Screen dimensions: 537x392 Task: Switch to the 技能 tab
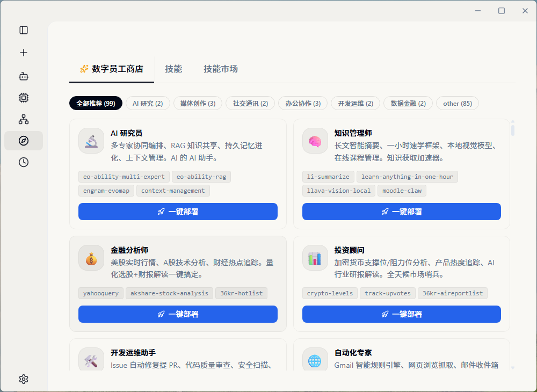[173, 69]
